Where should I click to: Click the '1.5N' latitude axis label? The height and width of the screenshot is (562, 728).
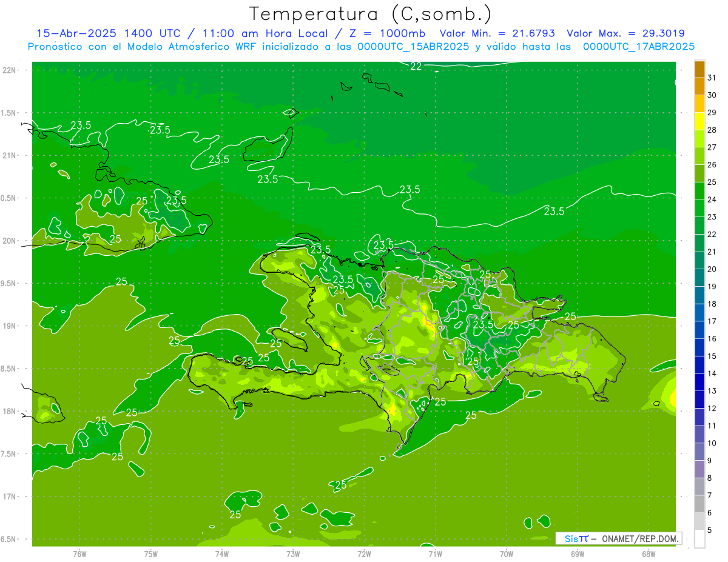point(8,113)
